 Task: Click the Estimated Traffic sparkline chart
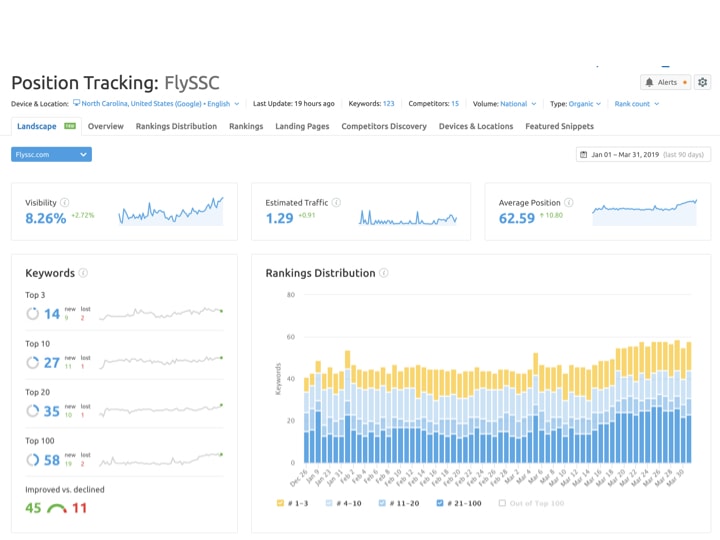coord(408,217)
